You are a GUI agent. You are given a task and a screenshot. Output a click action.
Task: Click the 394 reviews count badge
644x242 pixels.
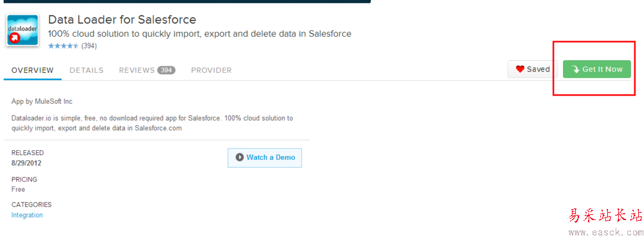166,70
